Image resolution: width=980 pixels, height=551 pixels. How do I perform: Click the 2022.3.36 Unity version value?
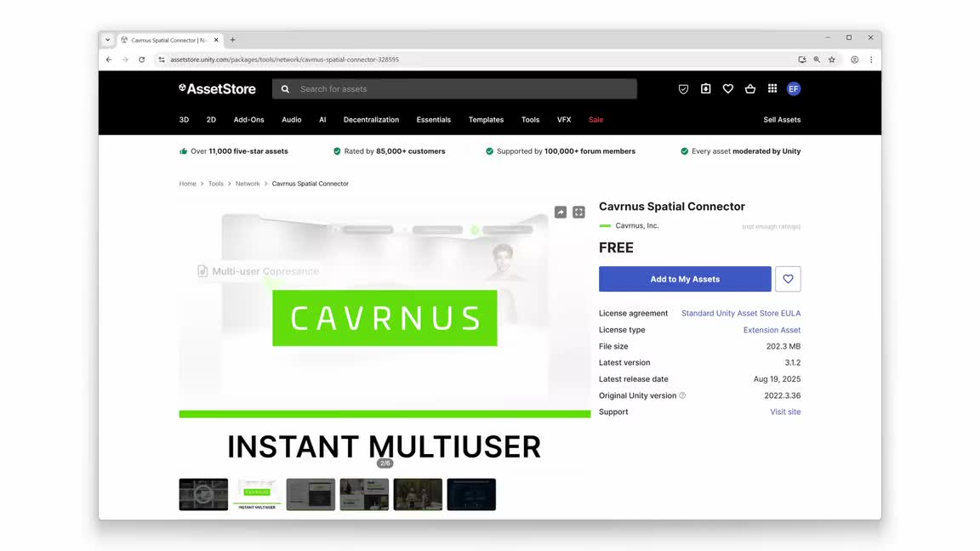coord(782,395)
